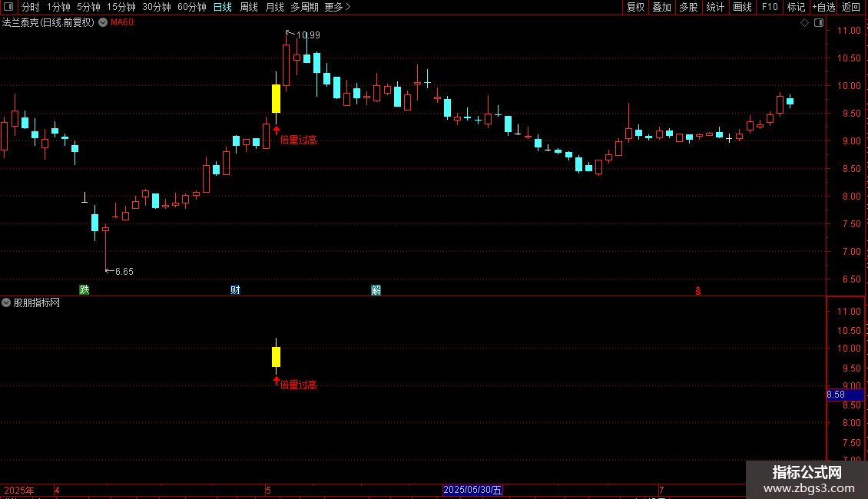Click the yellow candlestick in main chart
This screenshot has width=868, height=499.
[x=277, y=98]
